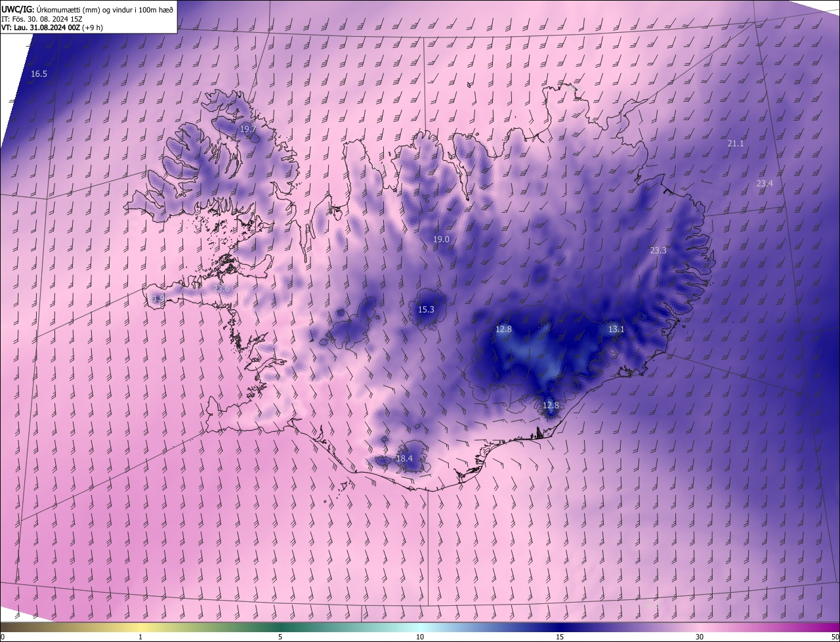Click the 13.1 value label

click(616, 330)
